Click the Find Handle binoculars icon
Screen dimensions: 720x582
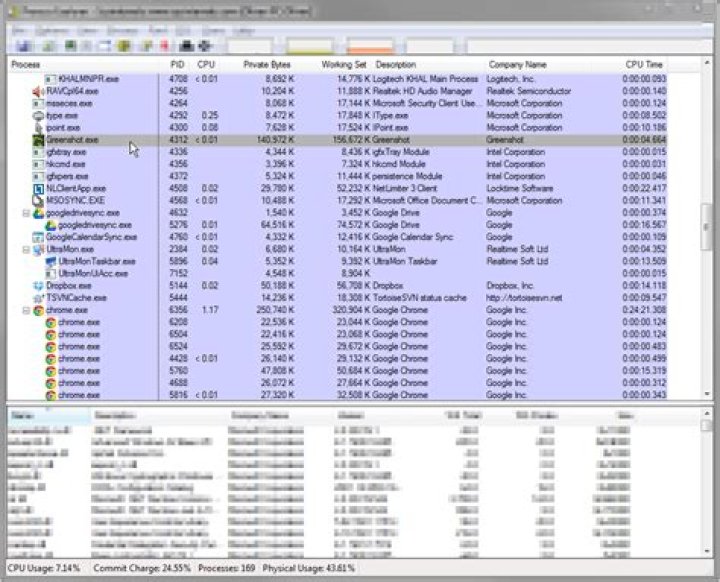pos(186,46)
